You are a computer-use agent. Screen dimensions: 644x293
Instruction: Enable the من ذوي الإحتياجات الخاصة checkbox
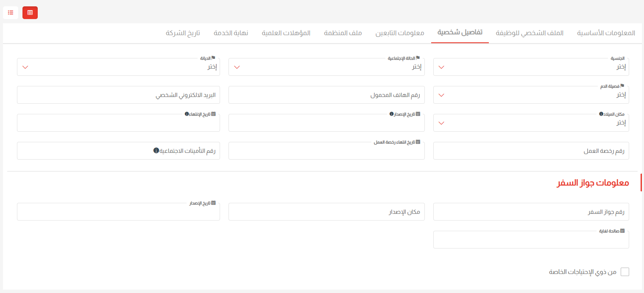click(x=624, y=271)
